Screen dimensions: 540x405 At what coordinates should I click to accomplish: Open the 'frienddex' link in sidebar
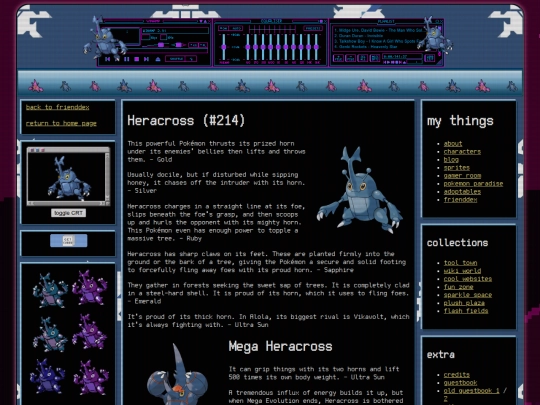tap(460, 200)
